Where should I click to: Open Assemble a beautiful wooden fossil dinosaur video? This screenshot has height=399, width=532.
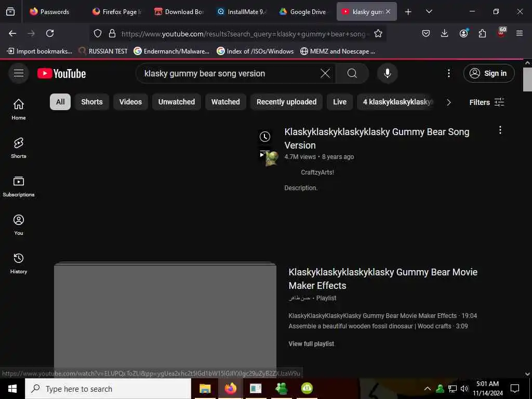378,326
